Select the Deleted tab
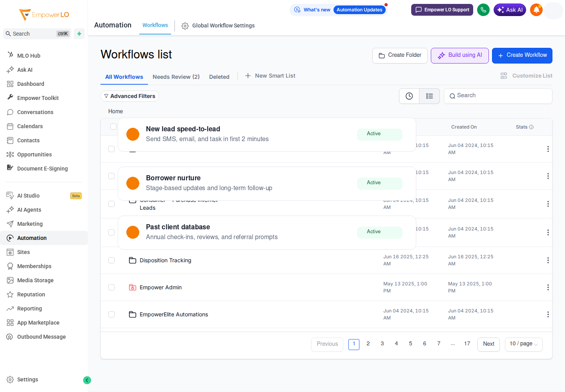This screenshot has width=565, height=392. point(219,77)
